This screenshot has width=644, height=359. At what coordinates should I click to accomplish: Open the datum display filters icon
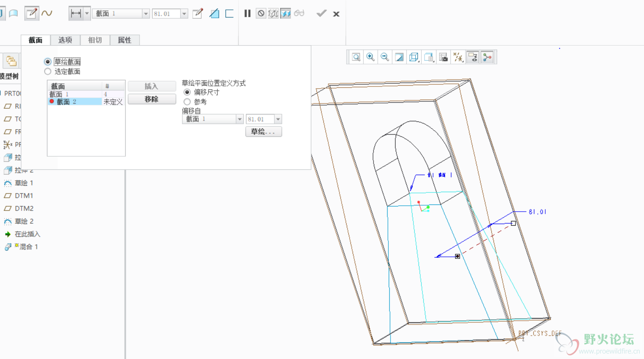pyautogui.click(x=458, y=57)
